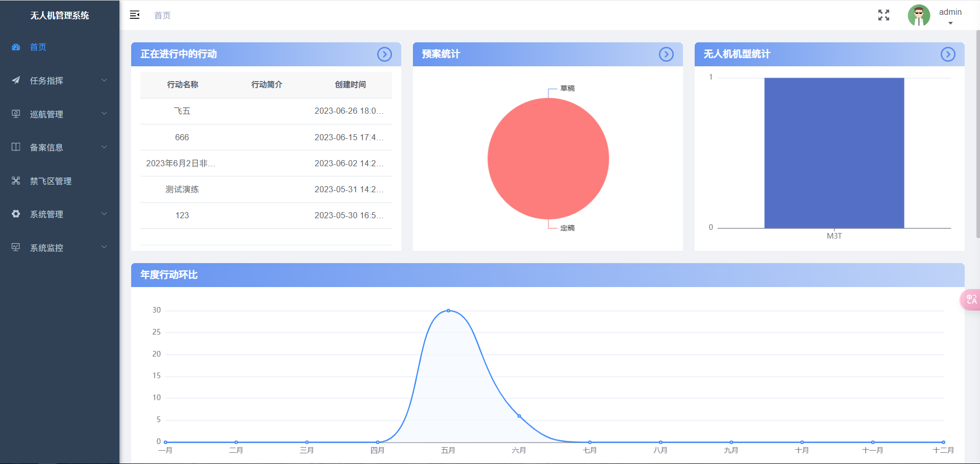Click the blue M3T bar
This screenshot has width=980, height=464.
coord(834,153)
